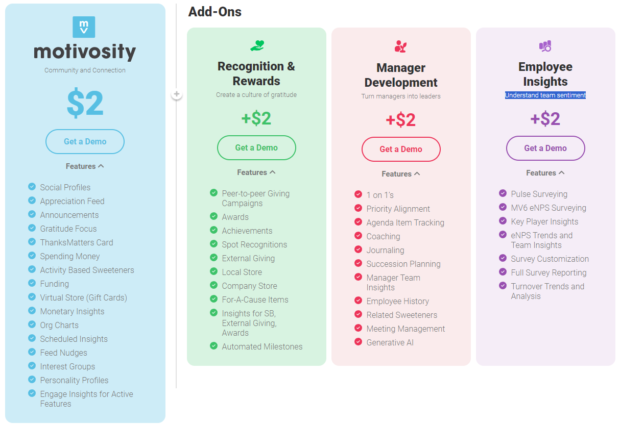Collapse Features list under Motivosity plan

tap(85, 167)
